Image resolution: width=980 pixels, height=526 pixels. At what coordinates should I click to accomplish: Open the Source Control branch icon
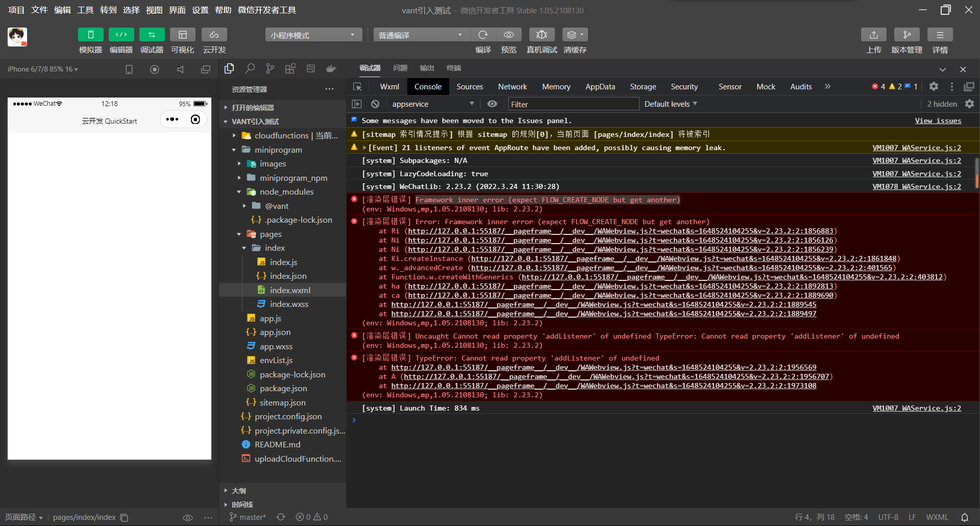[270, 68]
